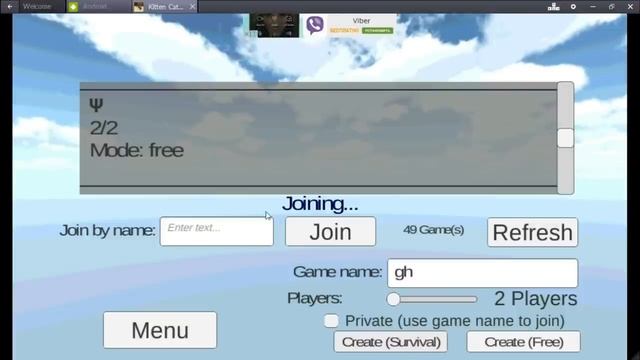Create a Survival game
The height and width of the screenshot is (360, 640).
click(391, 342)
